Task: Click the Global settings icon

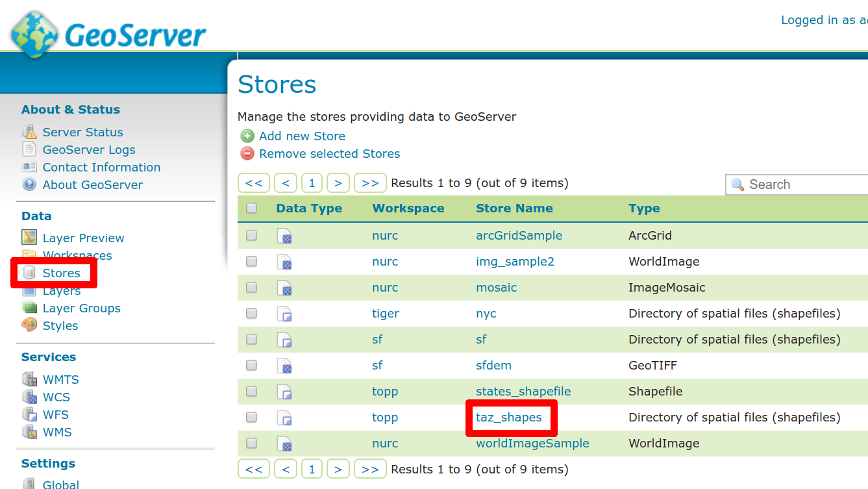Action: point(29,484)
